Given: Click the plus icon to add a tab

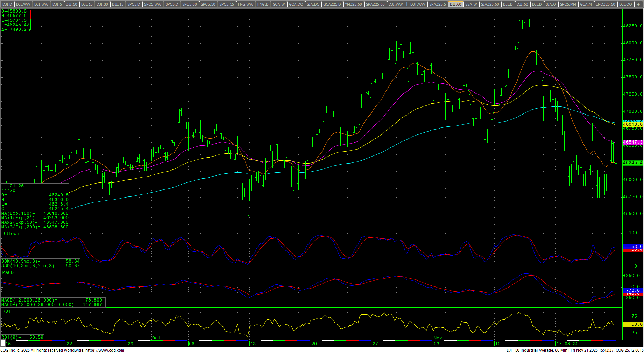Looking at the screenshot, I should point(638,4).
